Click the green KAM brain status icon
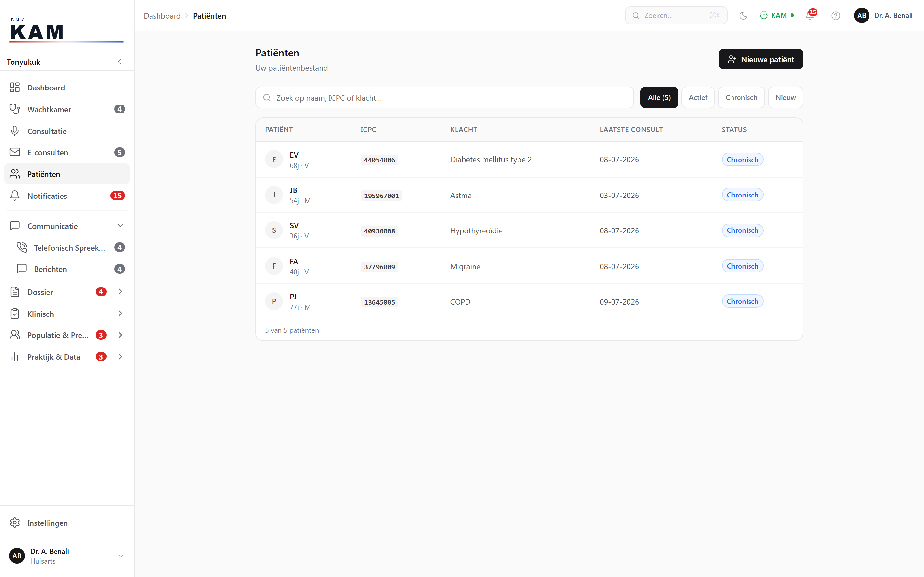Viewport: 924px width, 577px height. (x=764, y=16)
